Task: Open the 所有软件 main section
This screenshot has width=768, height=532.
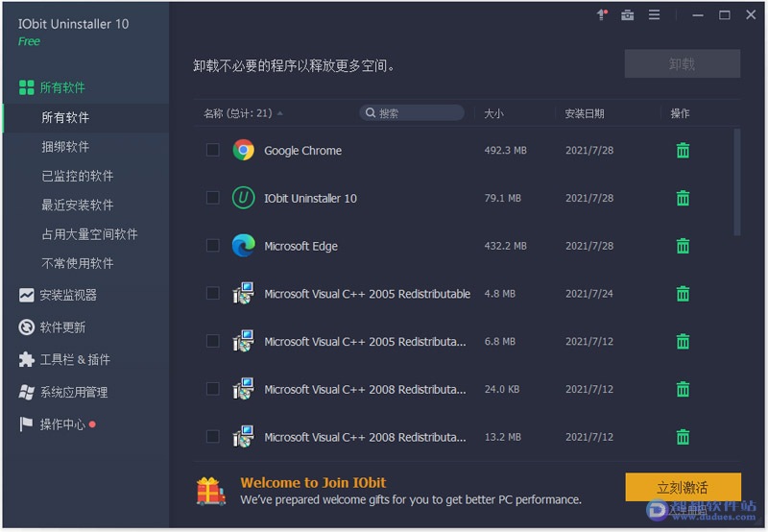Action: [52, 87]
